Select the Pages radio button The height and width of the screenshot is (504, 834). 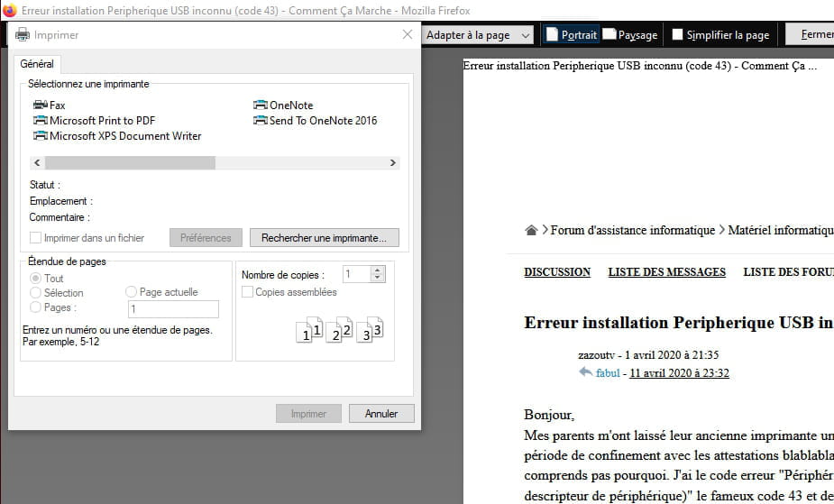(x=36, y=307)
